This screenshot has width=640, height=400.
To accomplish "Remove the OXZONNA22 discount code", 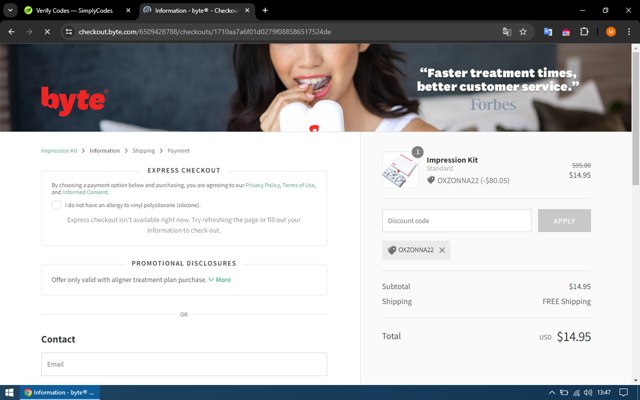I will pyautogui.click(x=442, y=250).
